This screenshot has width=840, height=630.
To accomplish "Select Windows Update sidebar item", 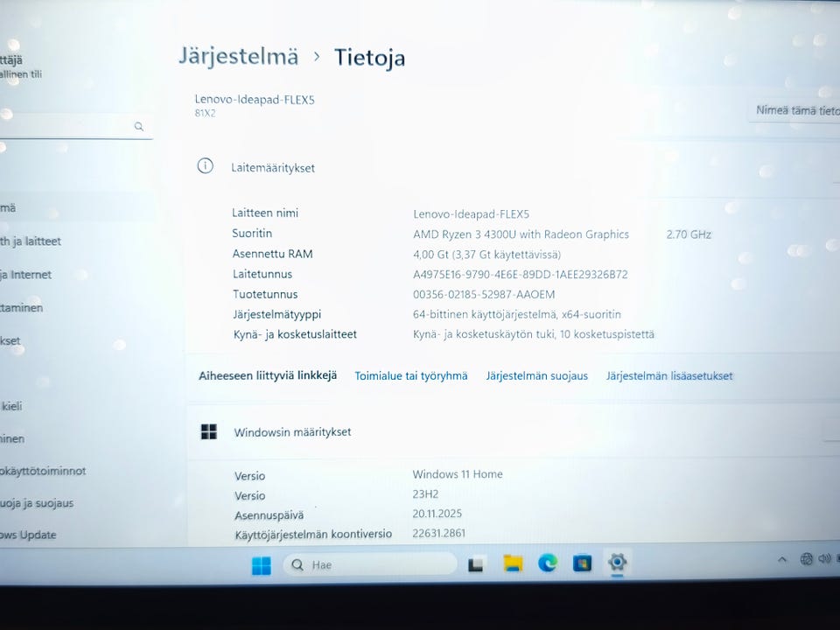I will point(28,535).
